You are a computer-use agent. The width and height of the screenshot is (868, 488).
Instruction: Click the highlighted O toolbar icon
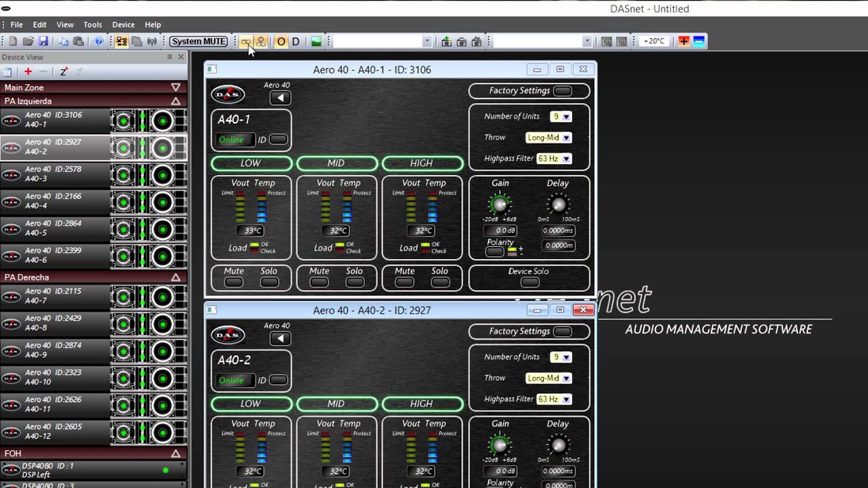[281, 41]
